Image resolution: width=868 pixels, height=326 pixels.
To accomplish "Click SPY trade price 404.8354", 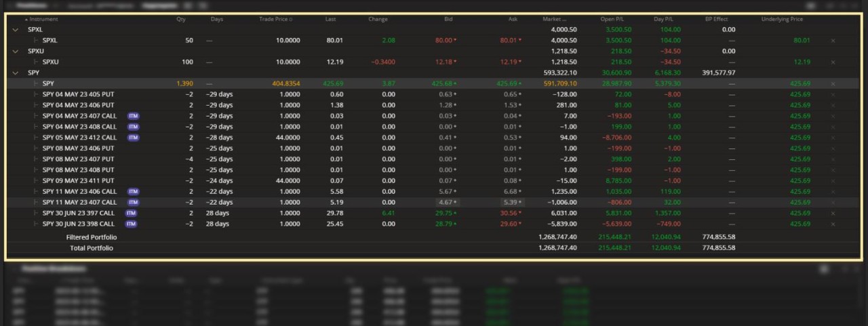I will click(285, 83).
